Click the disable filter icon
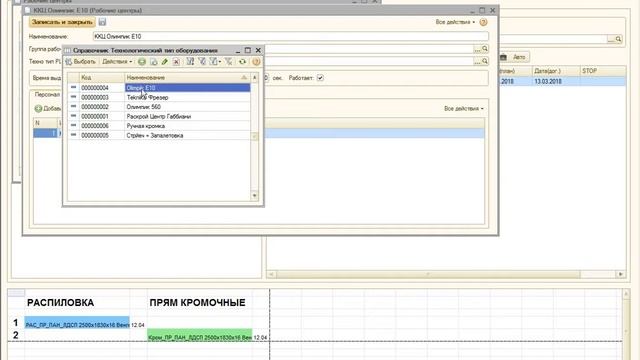 pyautogui.click(x=229, y=62)
